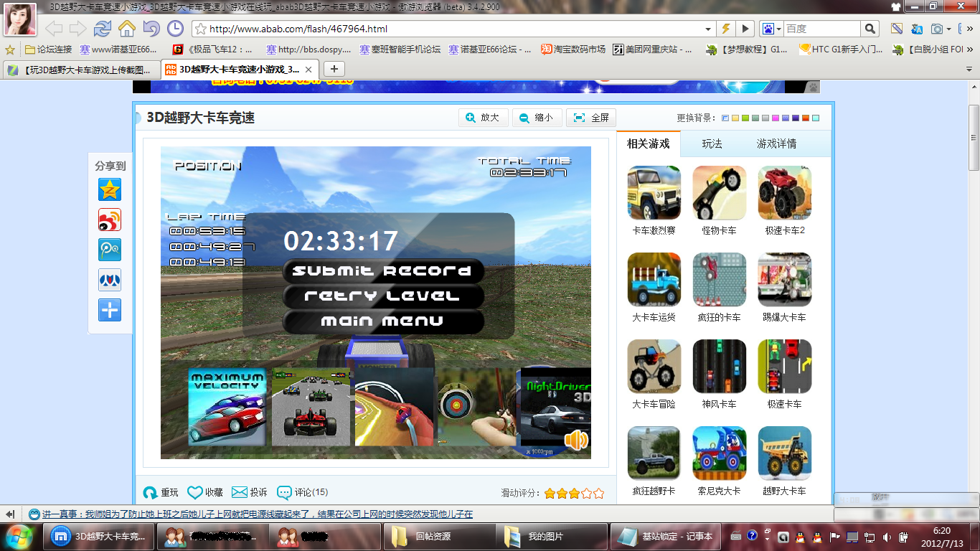The image size is (980, 551).
Task: Click 全屏 fullscreen button
Action: tap(591, 118)
